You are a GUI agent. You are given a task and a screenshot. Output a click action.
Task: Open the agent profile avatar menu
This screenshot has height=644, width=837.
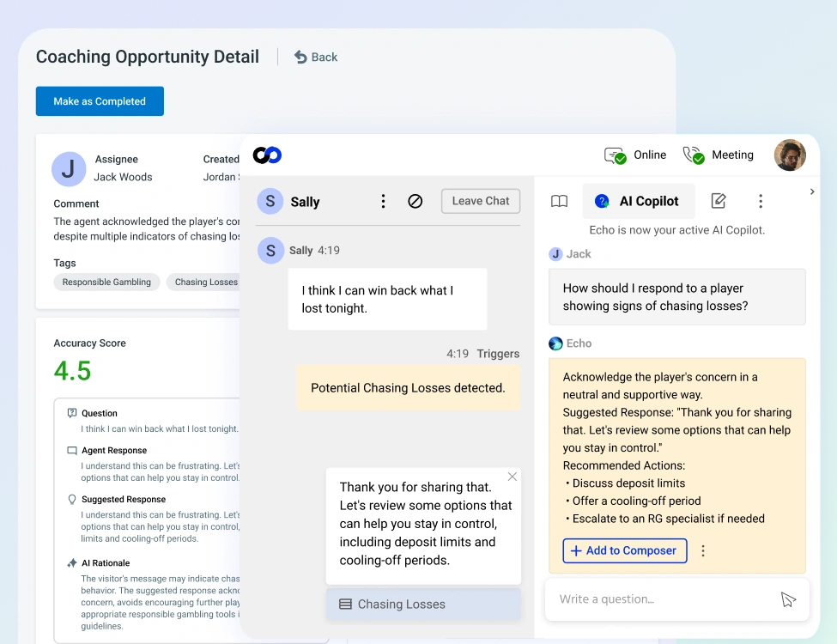tap(790, 155)
